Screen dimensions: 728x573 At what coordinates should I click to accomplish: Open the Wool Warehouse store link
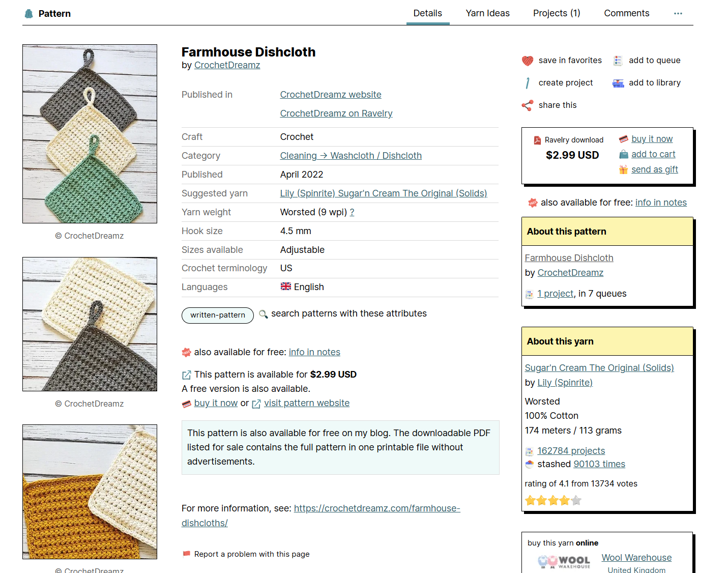click(637, 558)
